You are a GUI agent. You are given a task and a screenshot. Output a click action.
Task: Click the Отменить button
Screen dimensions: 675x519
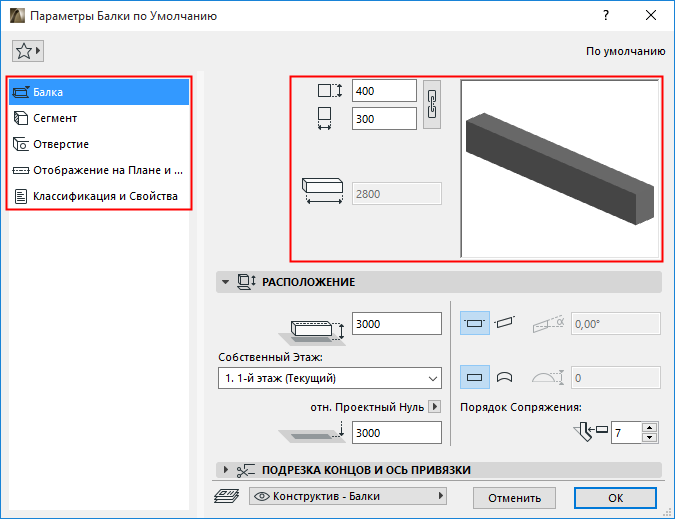tap(514, 498)
